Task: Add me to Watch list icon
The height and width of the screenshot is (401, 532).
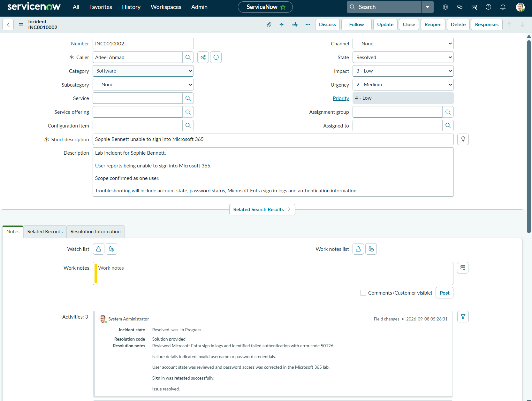Action: click(111, 249)
